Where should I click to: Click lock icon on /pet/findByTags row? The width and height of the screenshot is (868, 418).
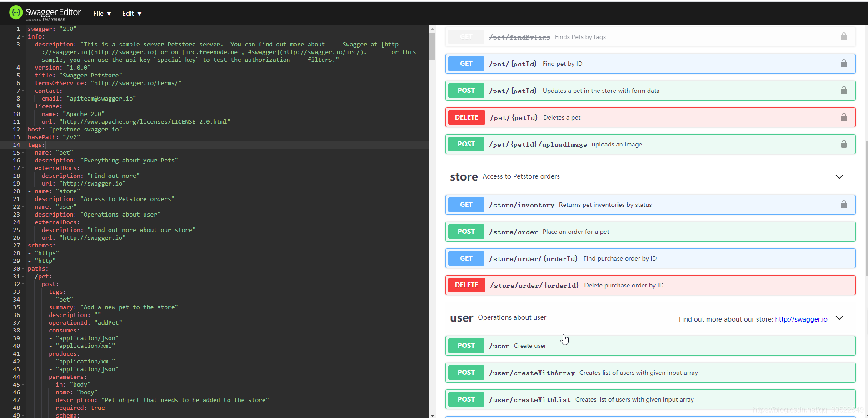(843, 36)
